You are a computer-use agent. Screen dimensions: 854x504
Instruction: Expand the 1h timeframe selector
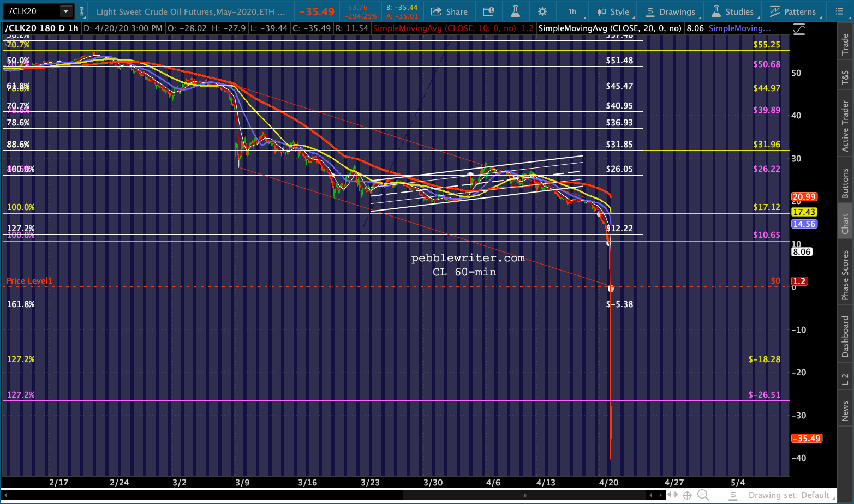click(573, 11)
